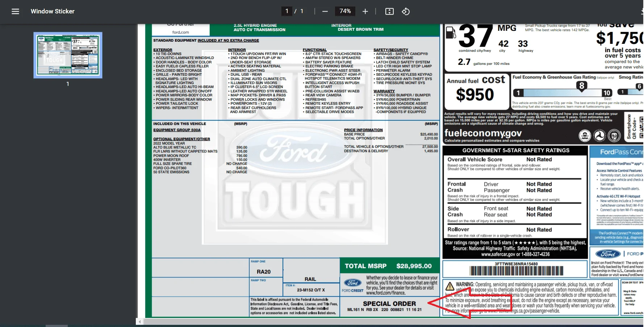
Task: Click 'INCLUDED AT NO EXTRA CHARGE' heading
Action: click(x=228, y=41)
